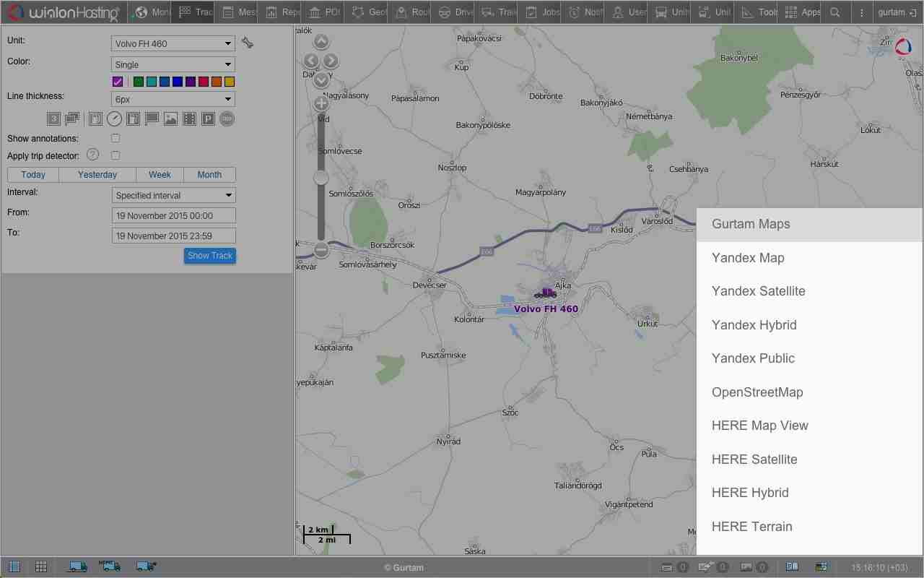The image size is (924, 578).
Task: Expand the Line thickness dropdown
Action: 173,99
